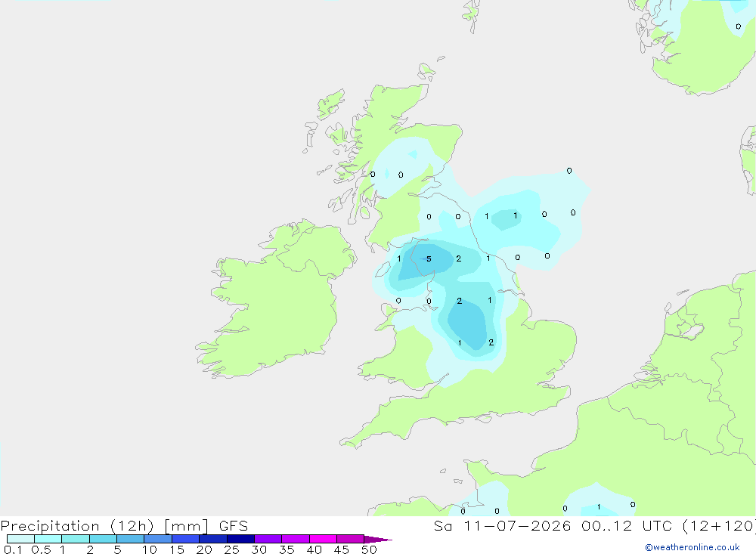Click the '1' value over northern France
The width and height of the screenshot is (756, 554).
pos(599,506)
